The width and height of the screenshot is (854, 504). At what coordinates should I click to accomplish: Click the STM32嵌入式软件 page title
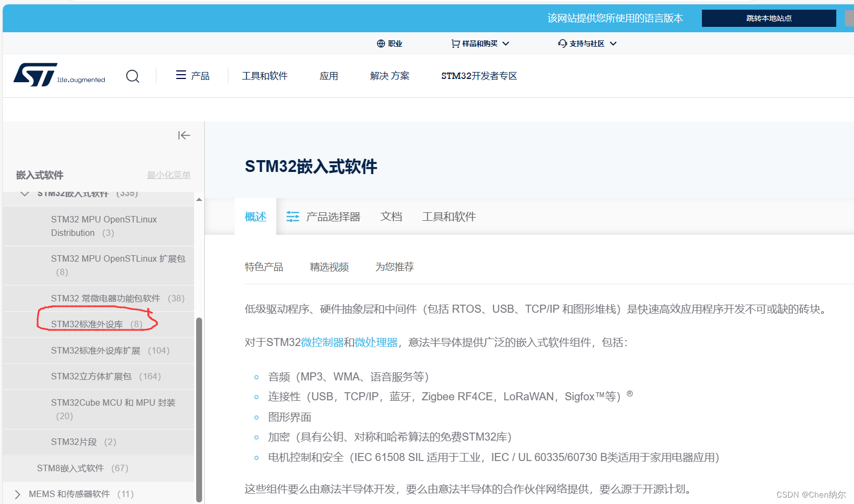pos(311,167)
